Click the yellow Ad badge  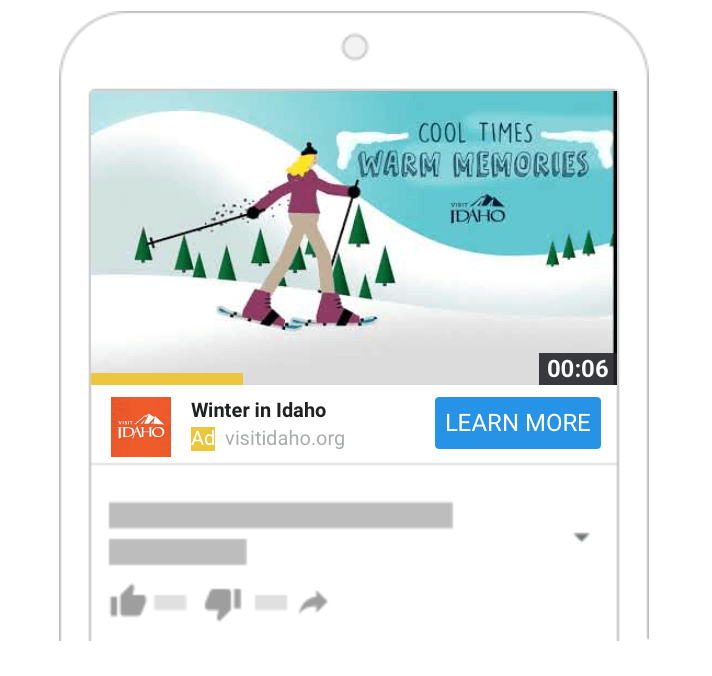pos(203,439)
